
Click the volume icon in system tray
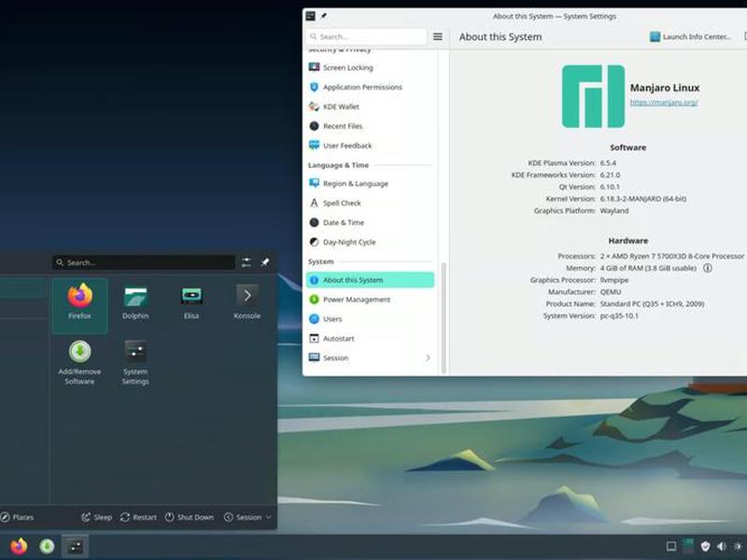coord(721,546)
